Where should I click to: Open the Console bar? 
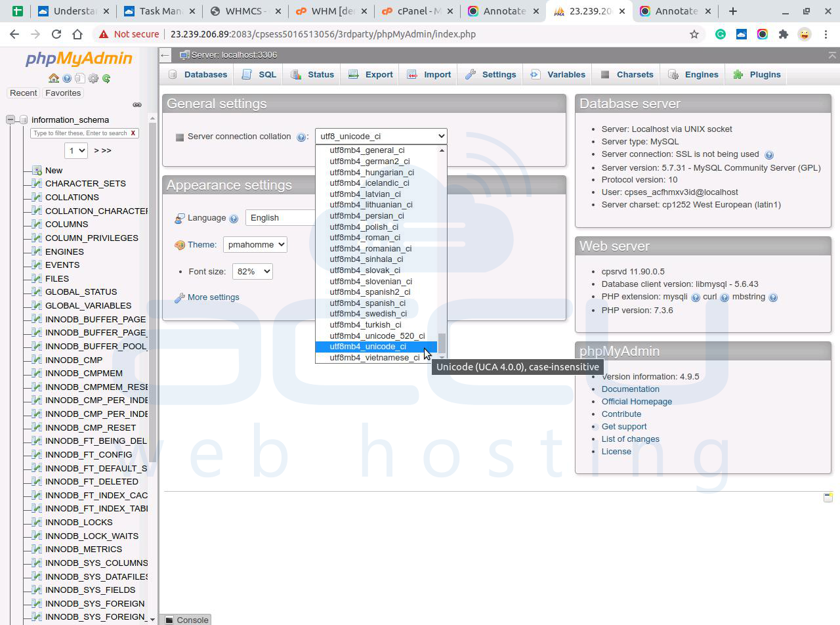click(x=186, y=620)
